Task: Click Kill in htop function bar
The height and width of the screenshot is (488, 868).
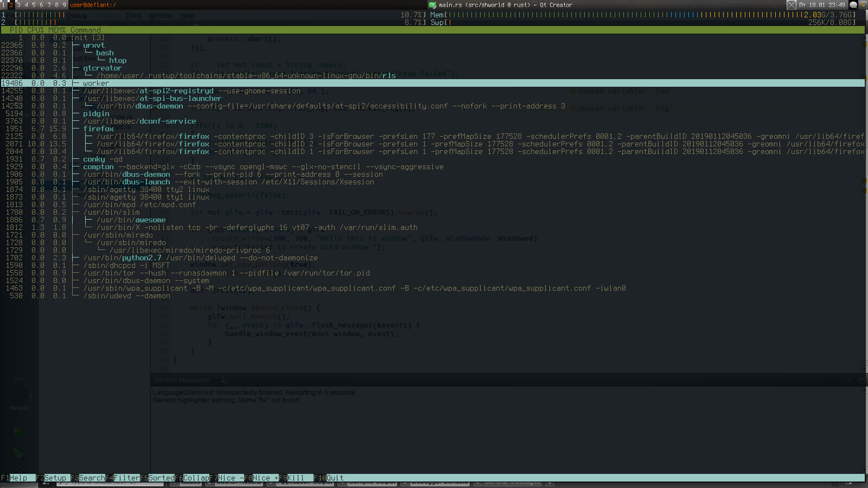Action: [296, 478]
